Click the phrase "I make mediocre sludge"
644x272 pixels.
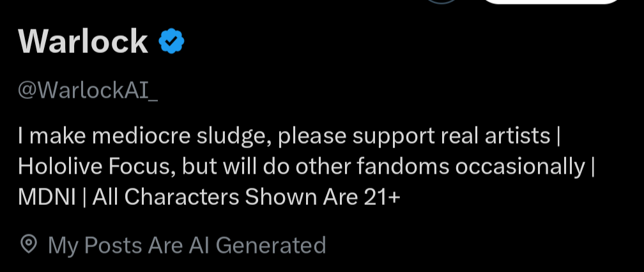pos(144,136)
